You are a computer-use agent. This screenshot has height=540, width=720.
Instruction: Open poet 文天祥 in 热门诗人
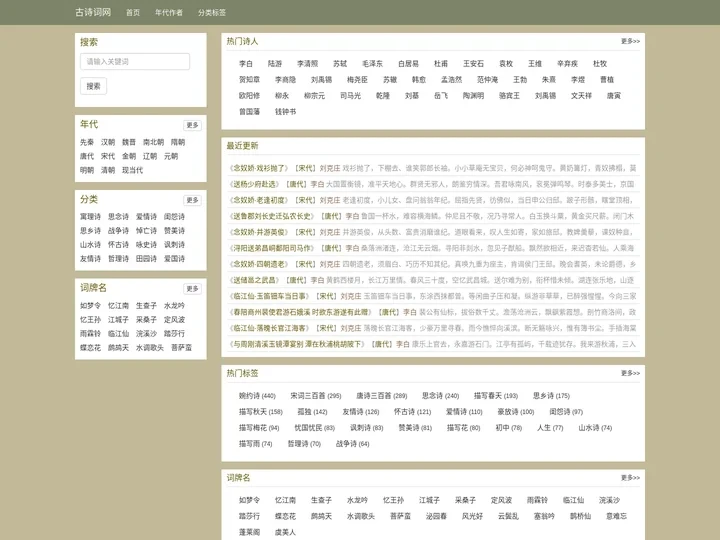point(582,96)
